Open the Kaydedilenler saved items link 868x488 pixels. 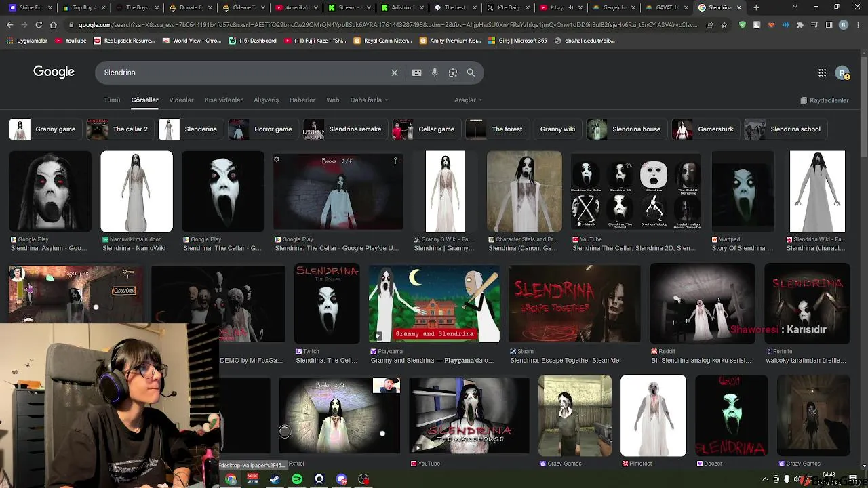point(824,100)
